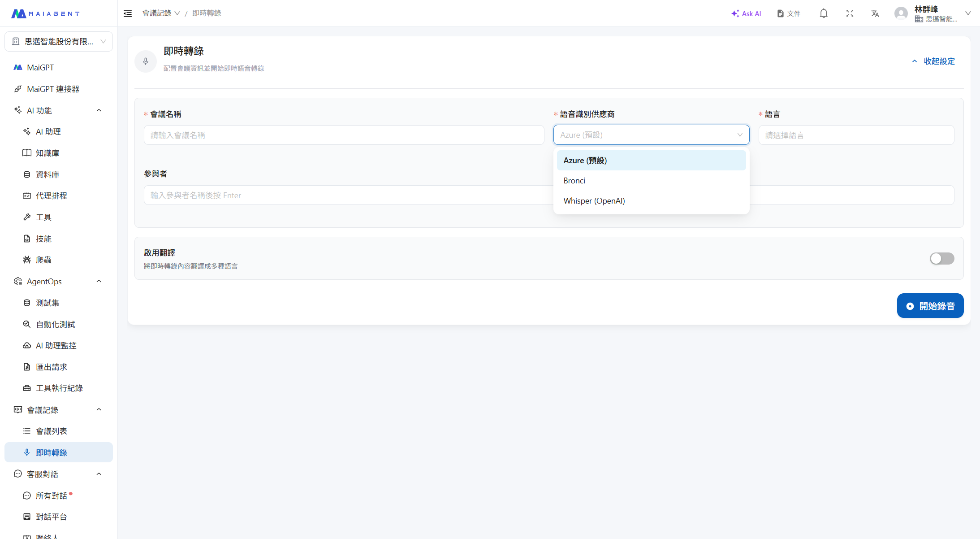The width and height of the screenshot is (980, 539).
Task: Click the sidebar collapse menu icon
Action: (128, 13)
